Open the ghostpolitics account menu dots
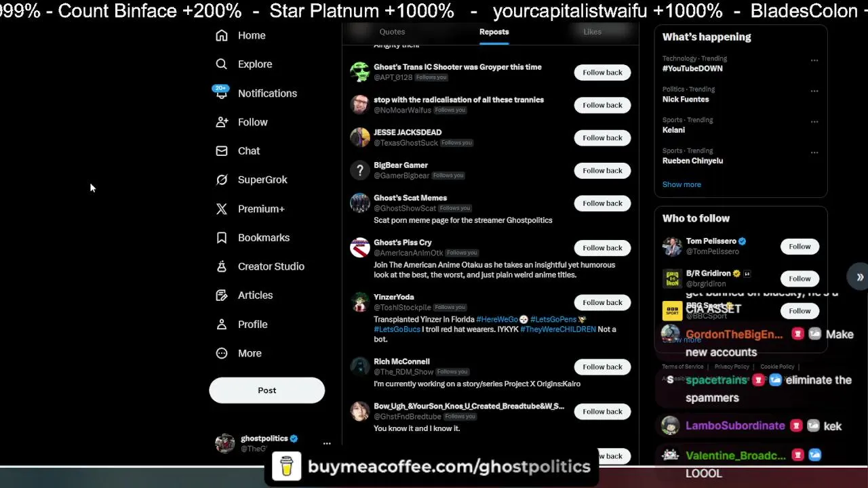 pos(327,443)
